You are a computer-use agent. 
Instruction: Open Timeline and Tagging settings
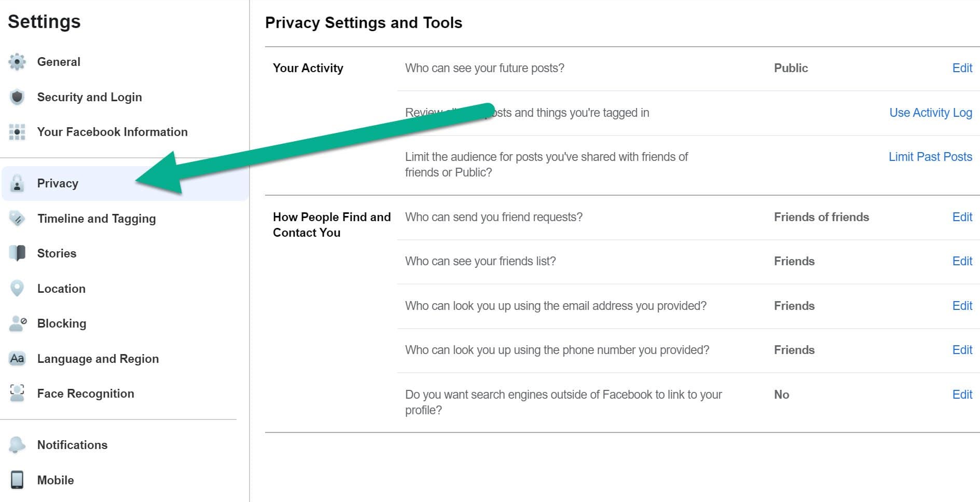(x=96, y=219)
